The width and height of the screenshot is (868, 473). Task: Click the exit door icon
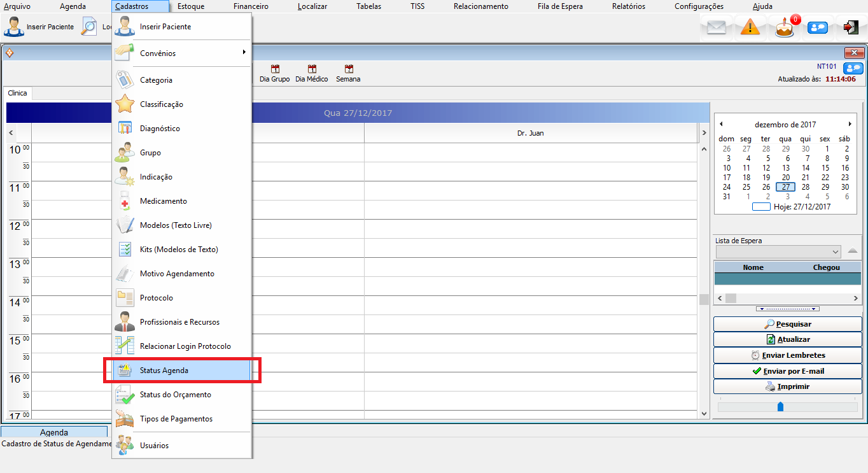850,27
